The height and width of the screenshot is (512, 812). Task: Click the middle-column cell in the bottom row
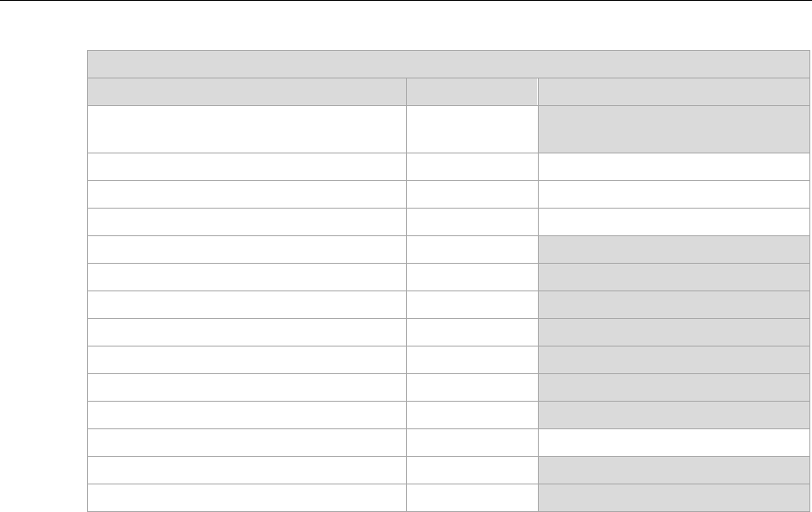[x=472, y=497]
